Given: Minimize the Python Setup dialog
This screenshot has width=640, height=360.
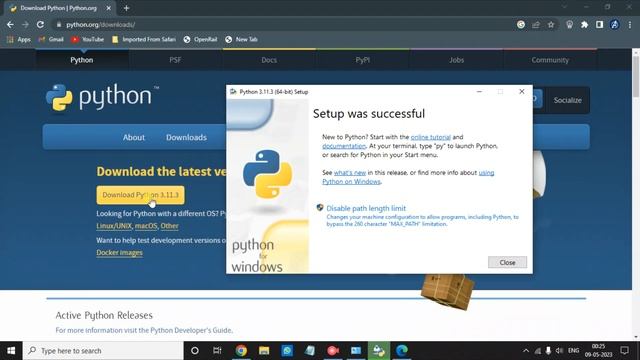Looking at the screenshot, I should 479,92.
